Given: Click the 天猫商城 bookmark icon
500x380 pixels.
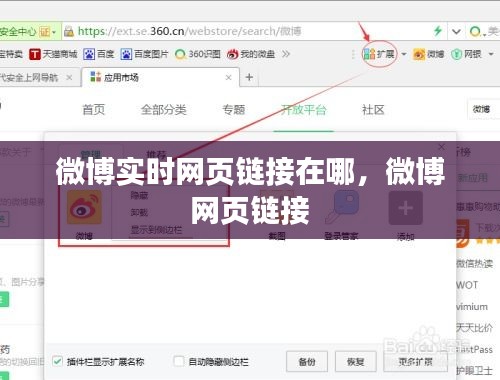Looking at the screenshot, I should 35,54.
